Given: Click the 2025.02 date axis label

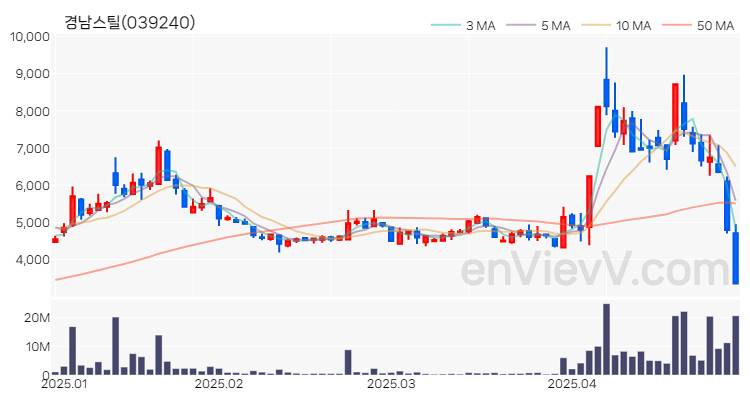Looking at the screenshot, I should click(x=217, y=384).
